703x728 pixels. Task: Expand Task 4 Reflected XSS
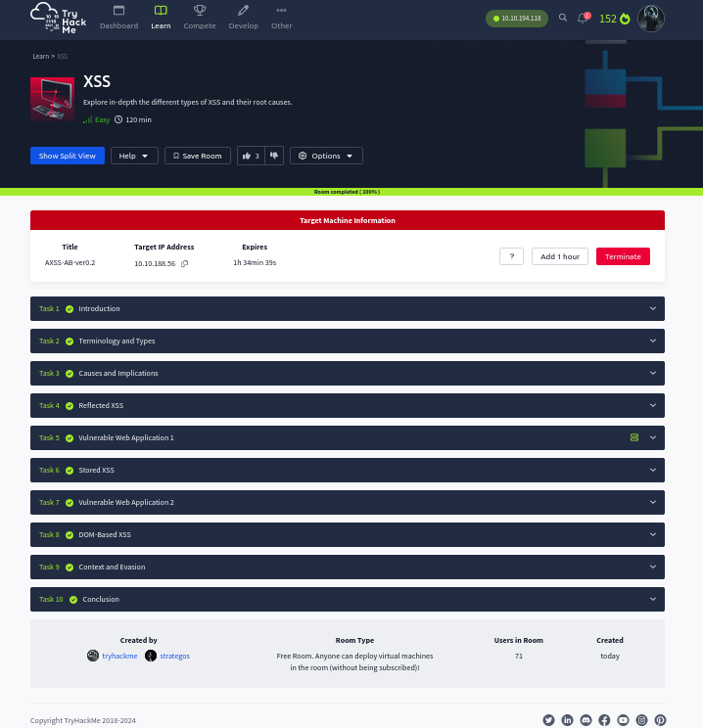[348, 406]
